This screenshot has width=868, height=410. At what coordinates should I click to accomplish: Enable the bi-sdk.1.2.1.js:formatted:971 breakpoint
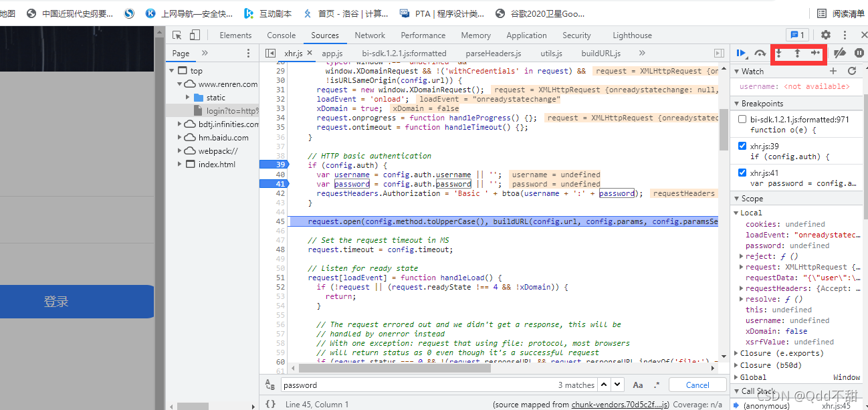pos(742,119)
